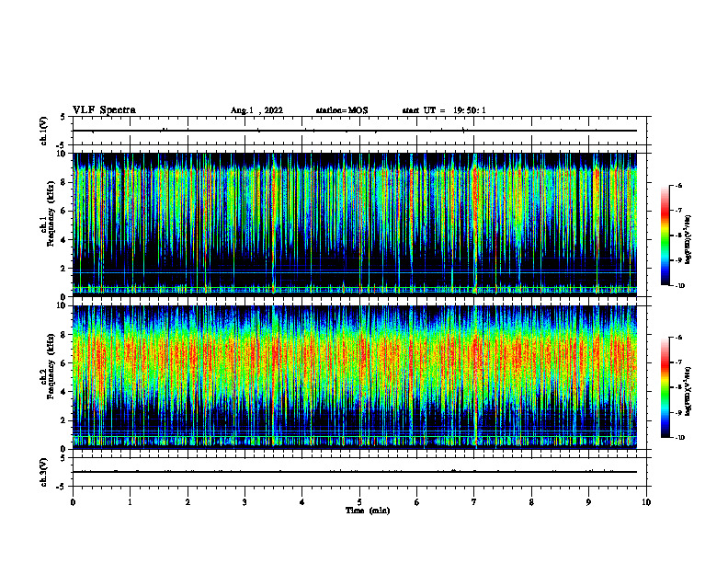This screenshot has width=728, height=563.
Task: Click the "station=MOS" header label
Action: click(342, 110)
